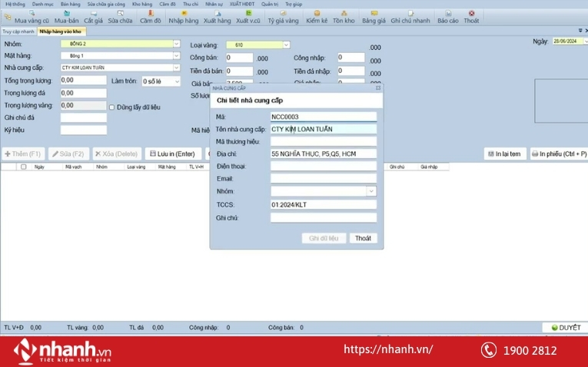The width and height of the screenshot is (588, 367).
Task: Open the Loại vàng dropdown
Action: click(x=286, y=45)
